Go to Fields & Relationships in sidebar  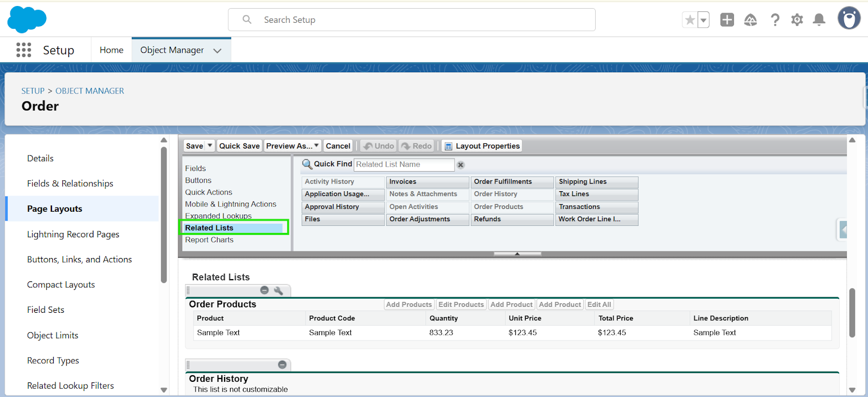(70, 184)
